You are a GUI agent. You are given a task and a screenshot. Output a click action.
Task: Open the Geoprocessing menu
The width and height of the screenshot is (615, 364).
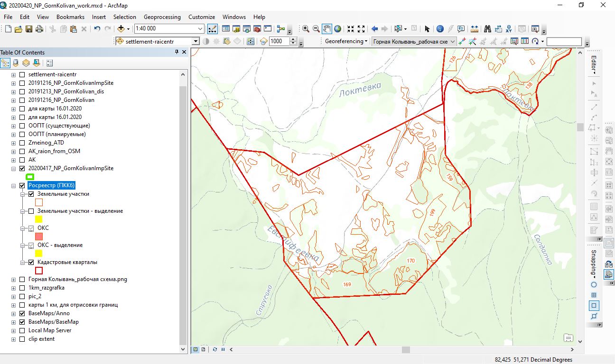pyautogui.click(x=162, y=17)
